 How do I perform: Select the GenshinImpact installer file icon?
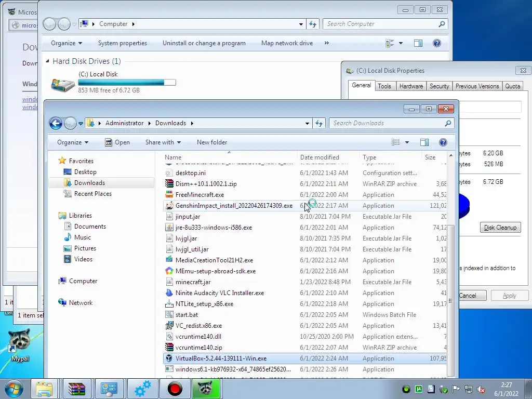(x=169, y=206)
